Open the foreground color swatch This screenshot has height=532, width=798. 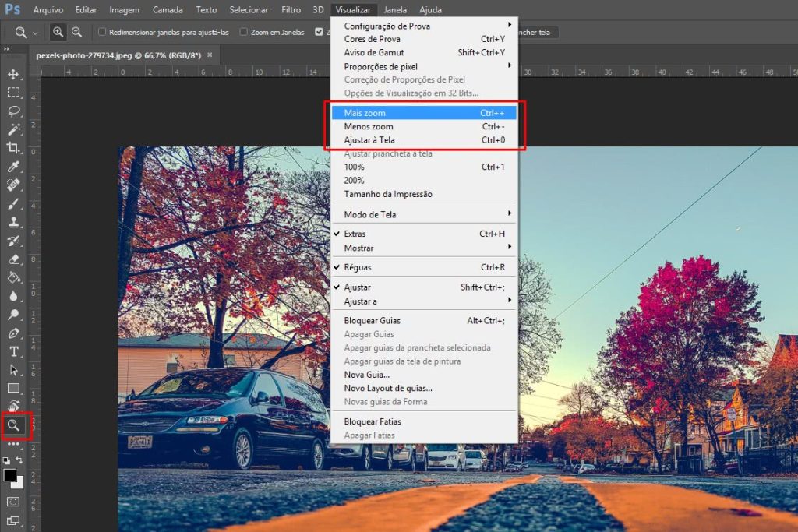pyautogui.click(x=9, y=474)
